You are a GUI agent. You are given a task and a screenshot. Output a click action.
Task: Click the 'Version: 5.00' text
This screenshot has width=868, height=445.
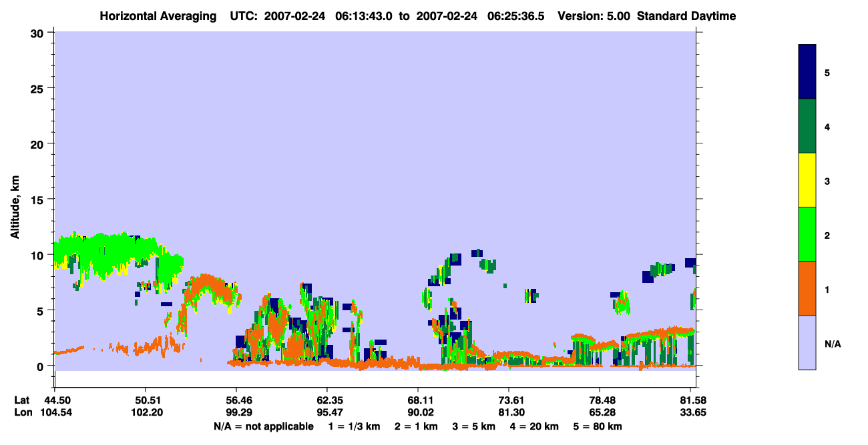[x=594, y=16]
